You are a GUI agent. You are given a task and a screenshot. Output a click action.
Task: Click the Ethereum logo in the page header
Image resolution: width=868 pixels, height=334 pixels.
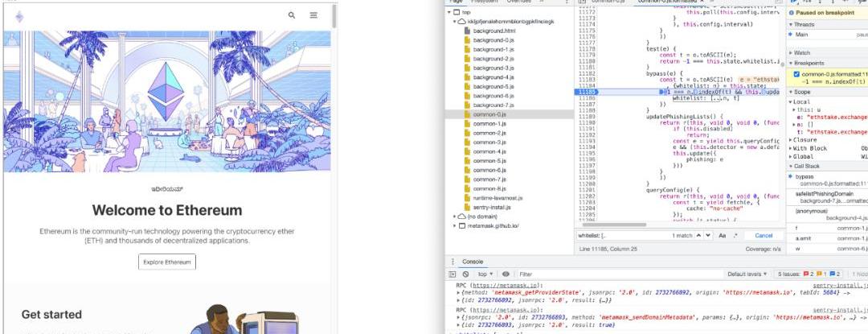click(x=20, y=16)
